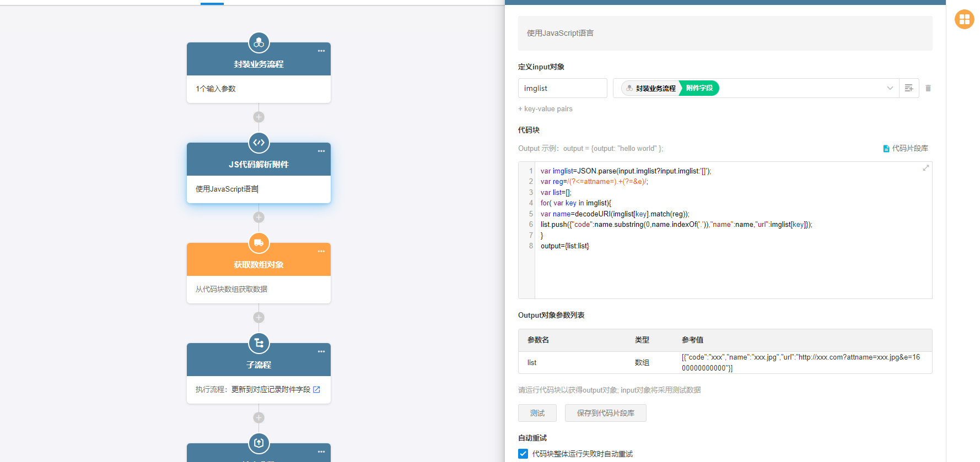Click the 封装业务流程 trigger node icon
This screenshot has width=980, height=462.
point(259,42)
